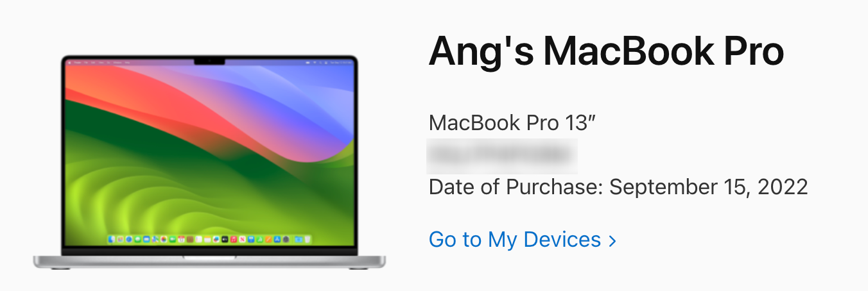Click the Music icon in pictured dock
Viewport: 868px width, 291px height.
pos(234,239)
